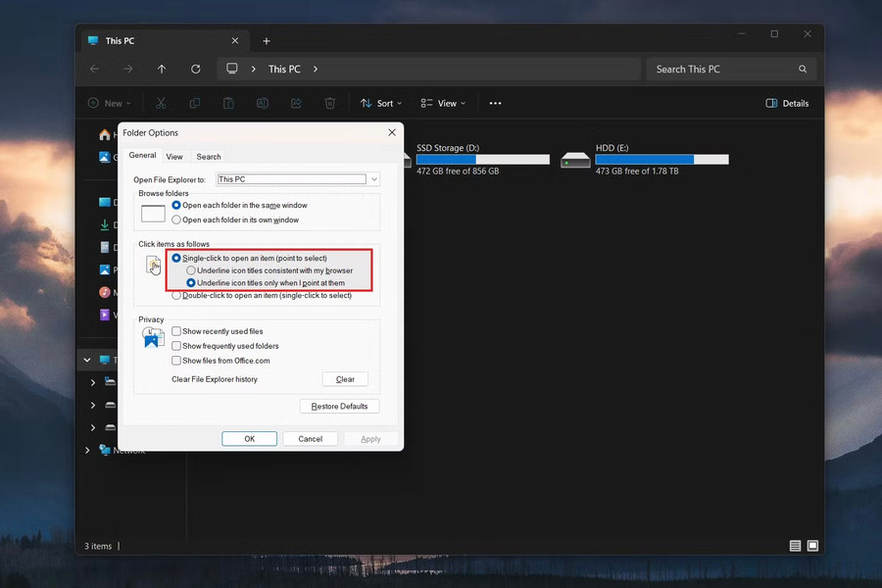The height and width of the screenshot is (588, 882).
Task: Click the Downloads arrow icon in sidebar
Action: (x=105, y=224)
